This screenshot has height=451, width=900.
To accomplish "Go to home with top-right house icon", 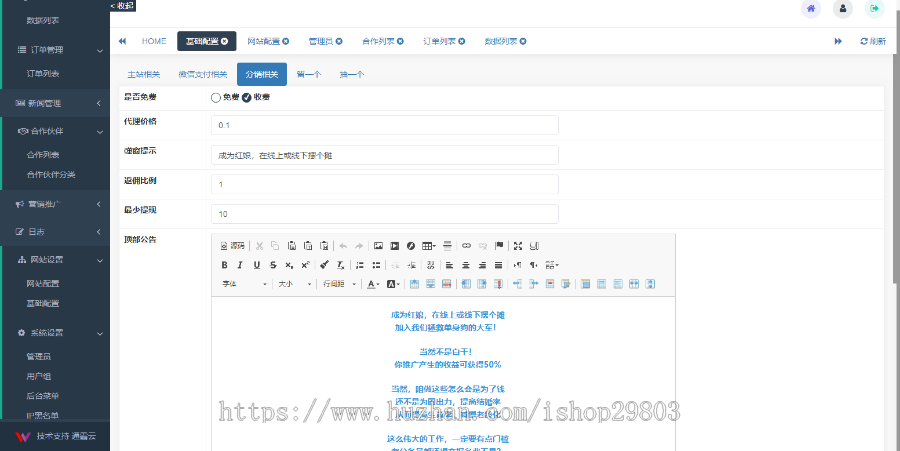I will point(810,9).
